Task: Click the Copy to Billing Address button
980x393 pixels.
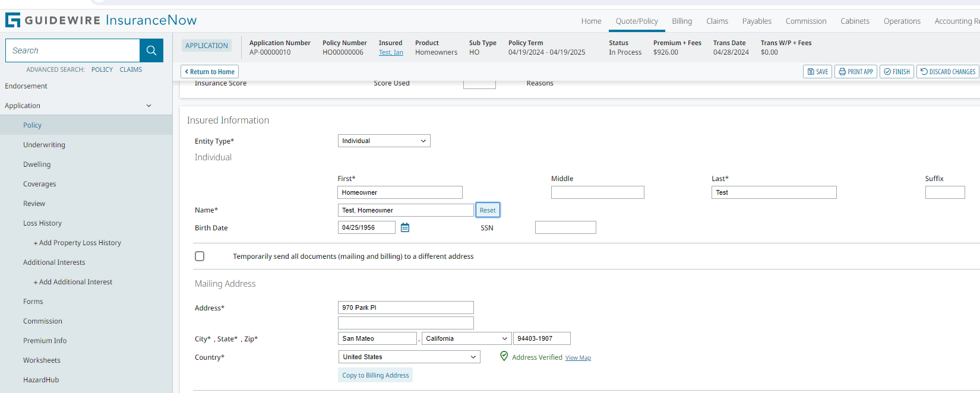Action: (375, 375)
